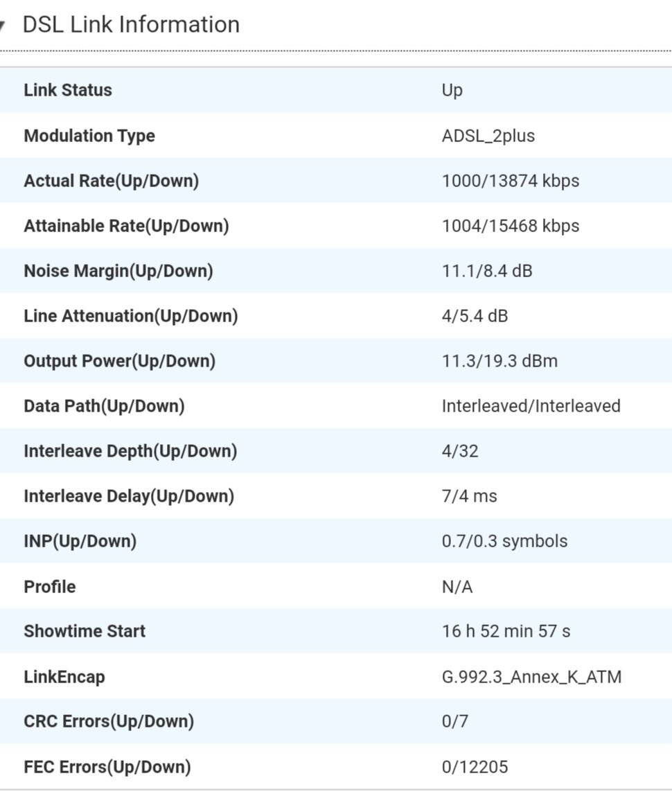Select the Actual Rate value 1000/13874 kbps
This screenshot has width=672, height=812.
pyautogui.click(x=511, y=181)
